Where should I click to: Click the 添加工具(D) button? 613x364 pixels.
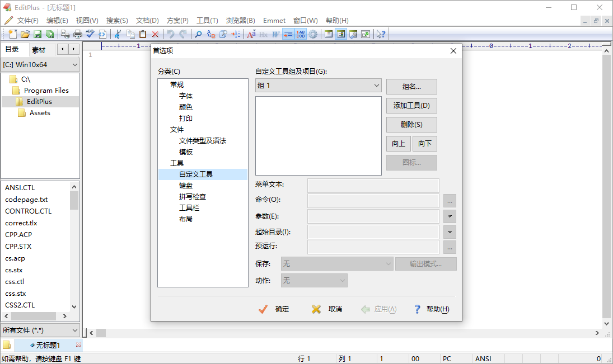click(x=411, y=105)
